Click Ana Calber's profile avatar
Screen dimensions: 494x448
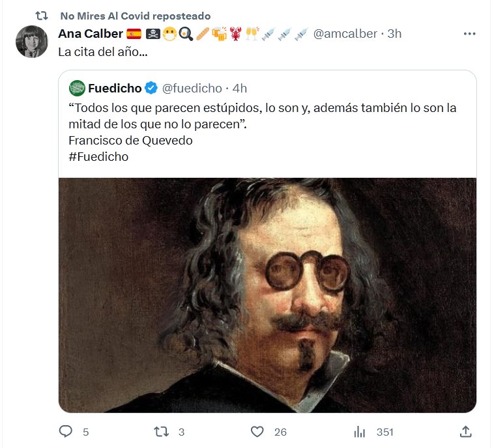(x=31, y=42)
